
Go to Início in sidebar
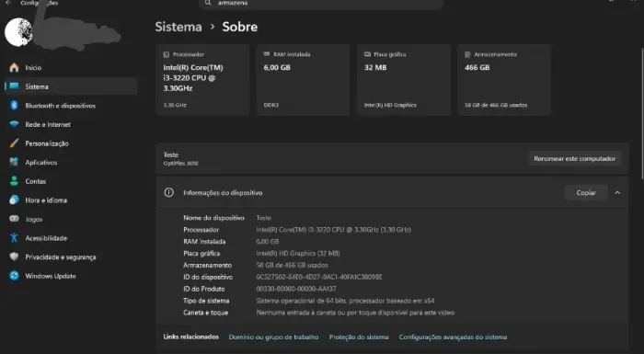[x=71, y=68]
